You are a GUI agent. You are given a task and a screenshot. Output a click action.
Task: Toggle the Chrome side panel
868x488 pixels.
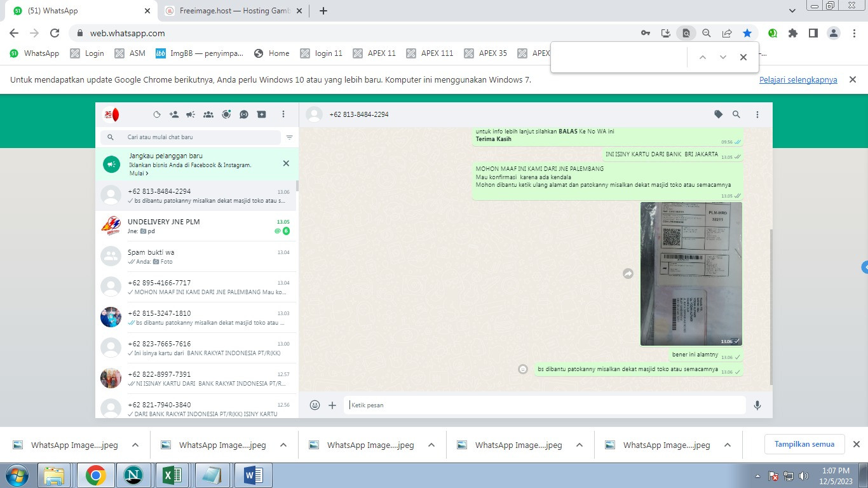point(813,33)
